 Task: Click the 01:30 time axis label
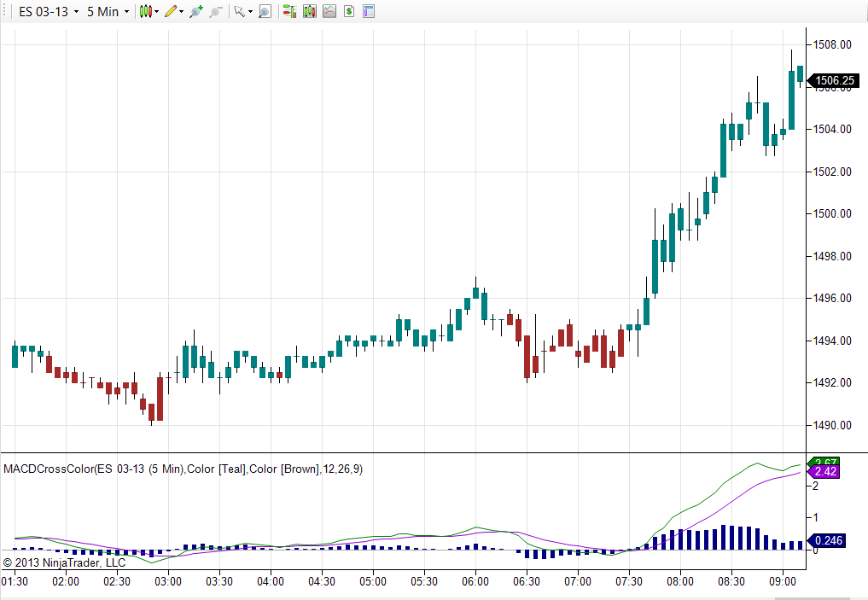[15, 582]
